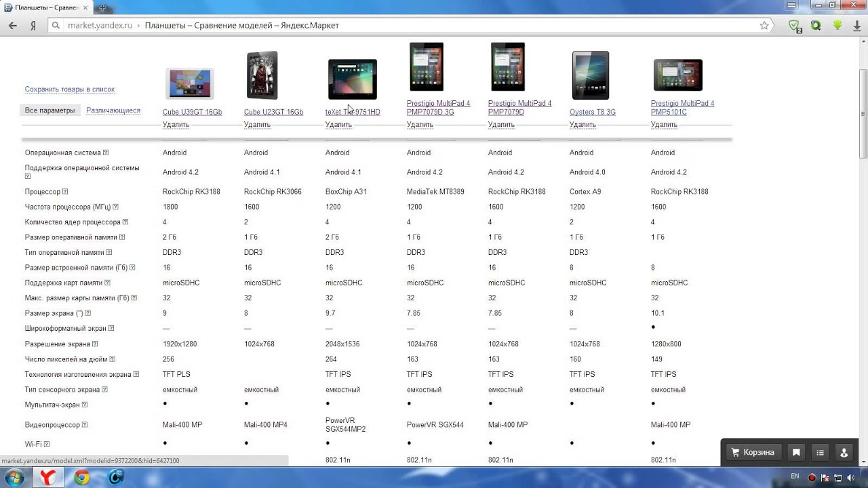Click the 1920x1280 resolution cell
Viewport: 868px width, 488px height.
180,344
